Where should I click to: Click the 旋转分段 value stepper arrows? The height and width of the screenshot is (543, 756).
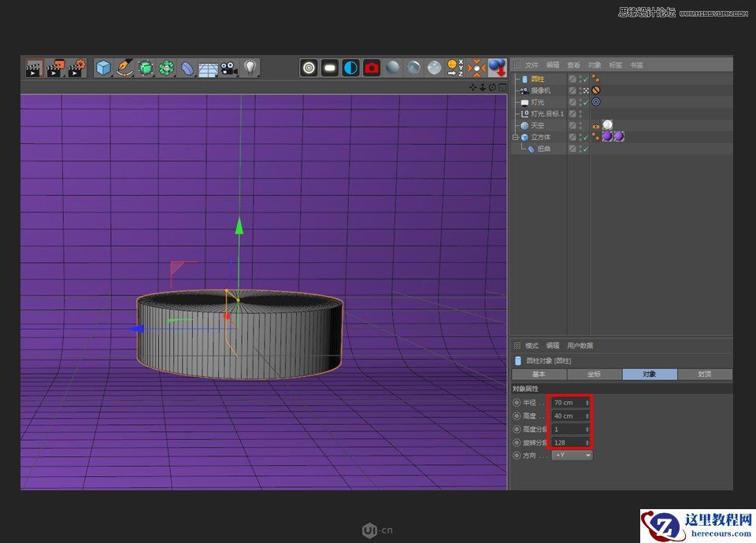click(x=589, y=442)
